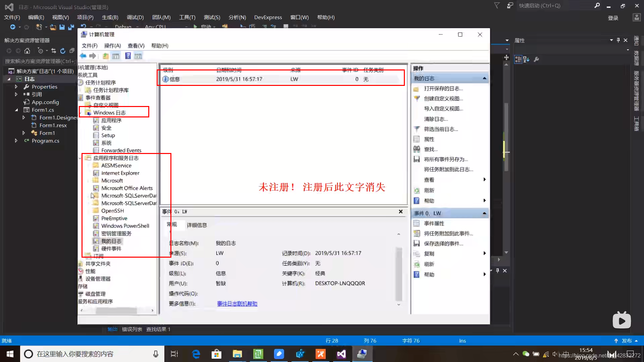Open DevExpress menu in Visual Studio
This screenshot has width=644, height=362.
pos(268,17)
